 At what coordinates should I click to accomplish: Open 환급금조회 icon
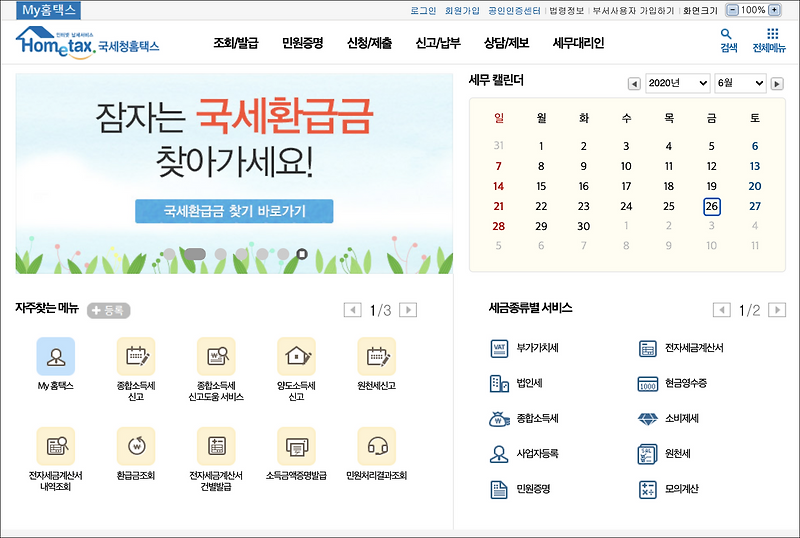136,446
